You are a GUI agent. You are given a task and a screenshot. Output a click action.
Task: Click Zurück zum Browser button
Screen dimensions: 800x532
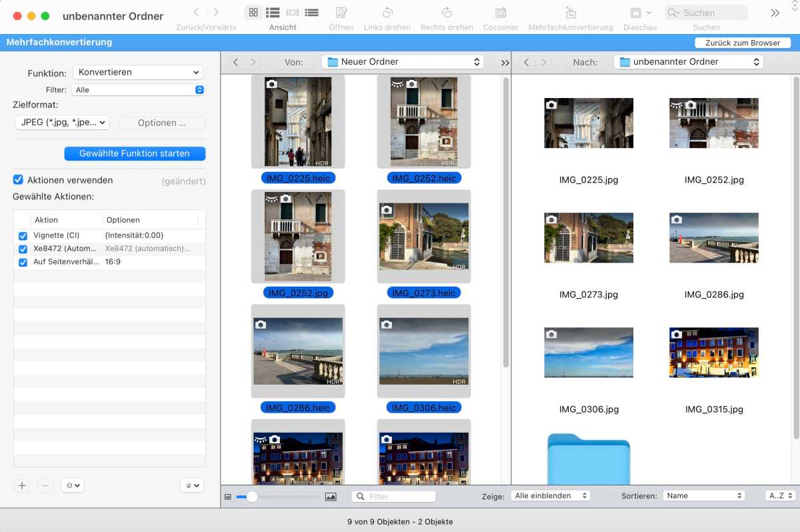(x=742, y=43)
